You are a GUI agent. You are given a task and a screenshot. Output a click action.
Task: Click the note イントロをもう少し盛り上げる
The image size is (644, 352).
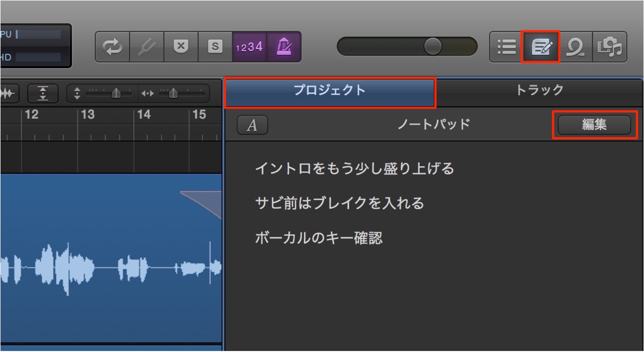(355, 168)
